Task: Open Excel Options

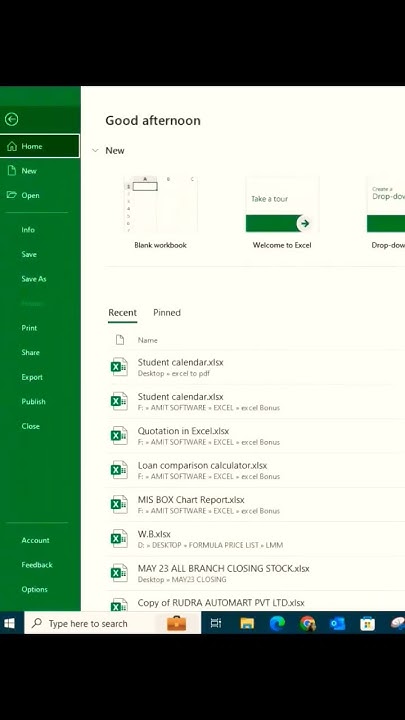Action: click(x=34, y=590)
